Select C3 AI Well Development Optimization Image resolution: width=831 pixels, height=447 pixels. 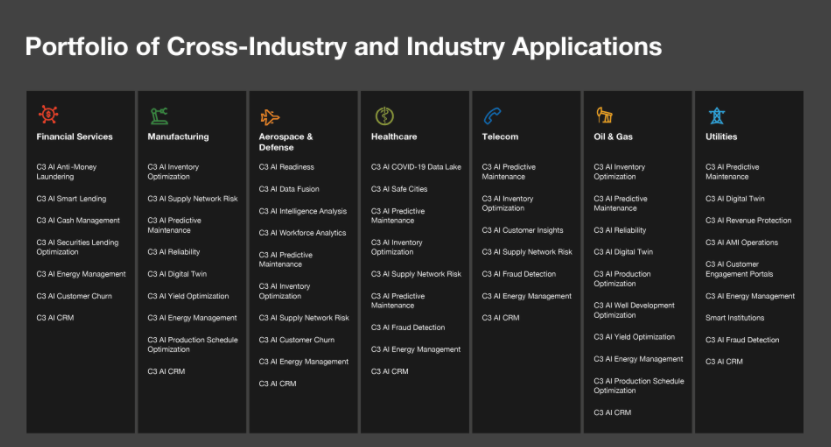coord(634,310)
